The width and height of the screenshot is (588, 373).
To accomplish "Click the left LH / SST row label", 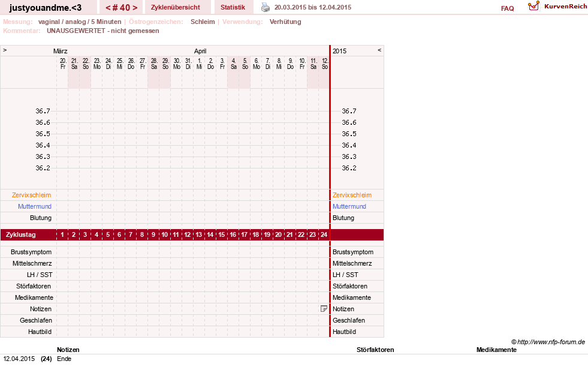I will pyautogui.click(x=40, y=275).
